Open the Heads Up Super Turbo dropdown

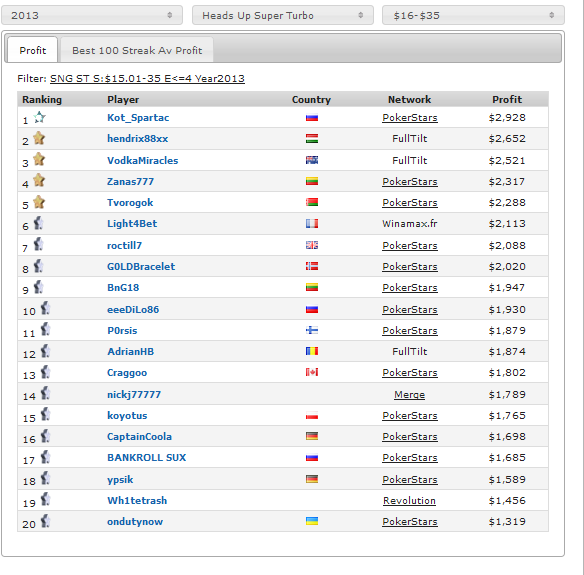point(283,15)
